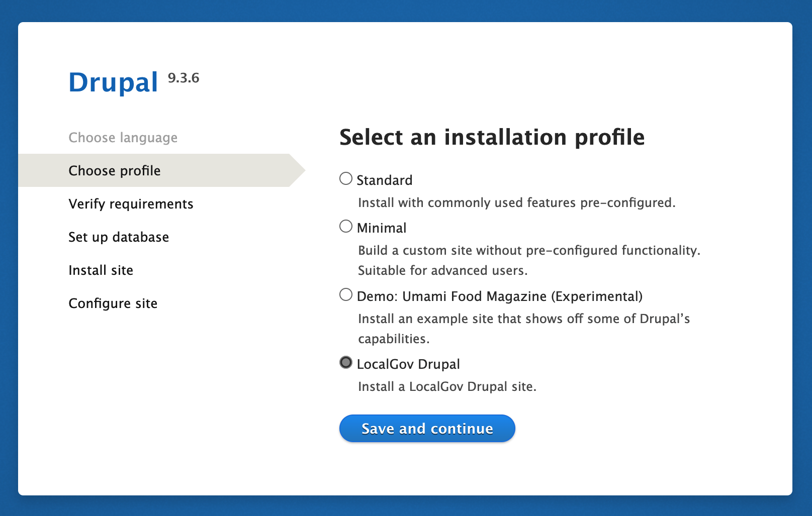Click the Umami demo description text
Viewport: 812px width, 516px height.
tap(524, 319)
